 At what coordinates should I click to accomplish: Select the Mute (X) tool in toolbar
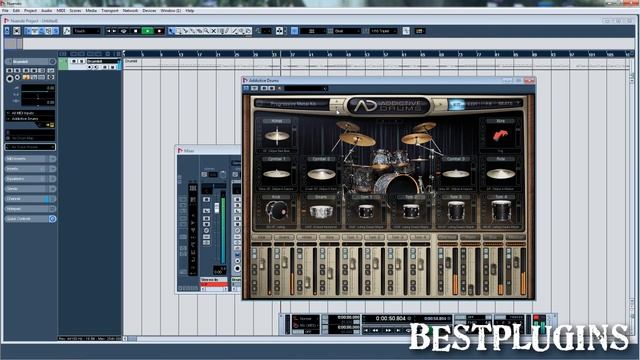click(x=213, y=31)
